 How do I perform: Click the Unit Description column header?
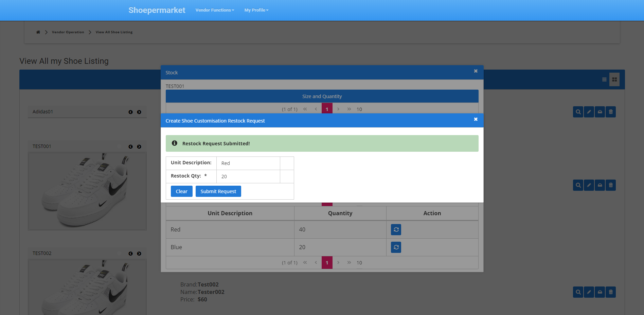[x=230, y=213]
